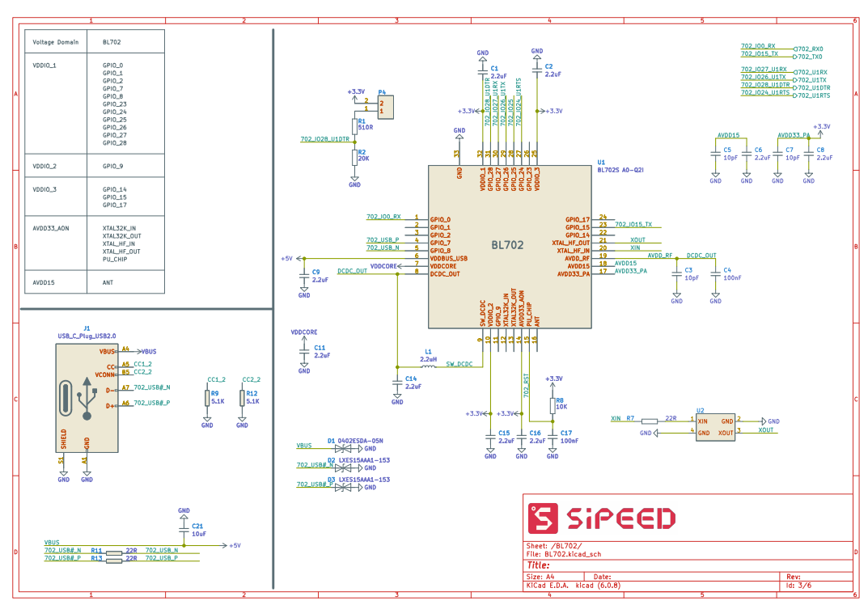Select the U2 crystal oscillator symbol
The width and height of the screenshot is (868, 605).
[x=715, y=427]
